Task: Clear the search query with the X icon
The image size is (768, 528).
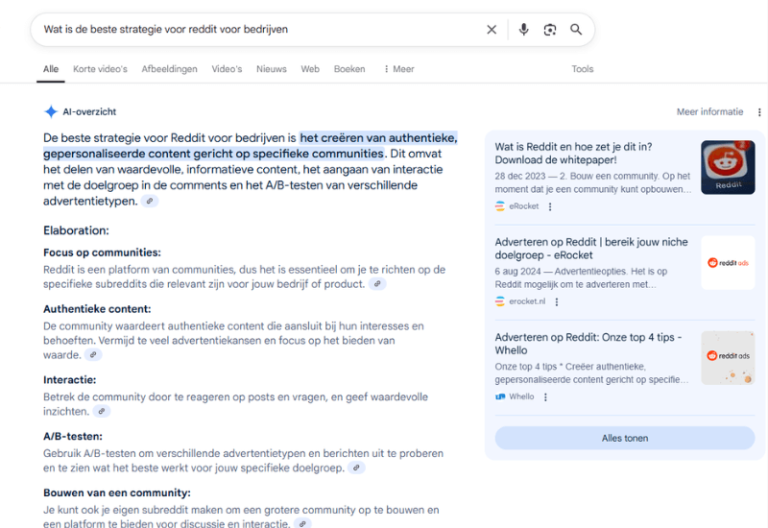Action: [x=491, y=30]
